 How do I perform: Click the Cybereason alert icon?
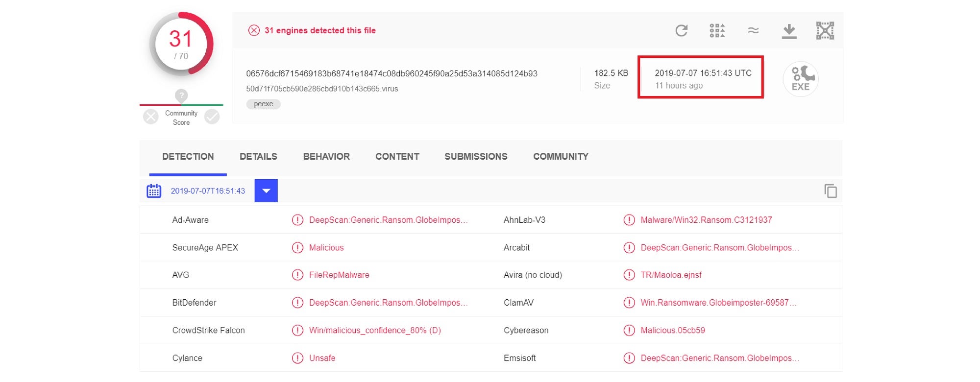629,331
